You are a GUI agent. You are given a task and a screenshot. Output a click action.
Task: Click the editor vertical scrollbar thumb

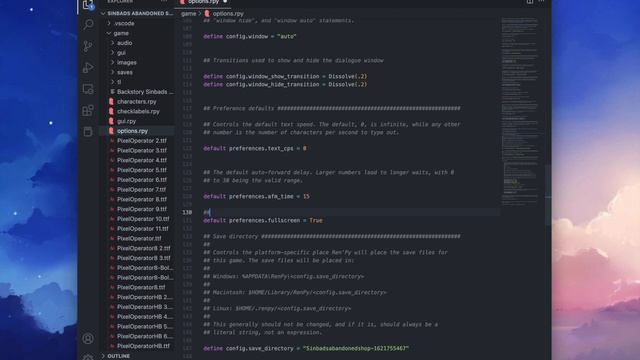coord(548,196)
